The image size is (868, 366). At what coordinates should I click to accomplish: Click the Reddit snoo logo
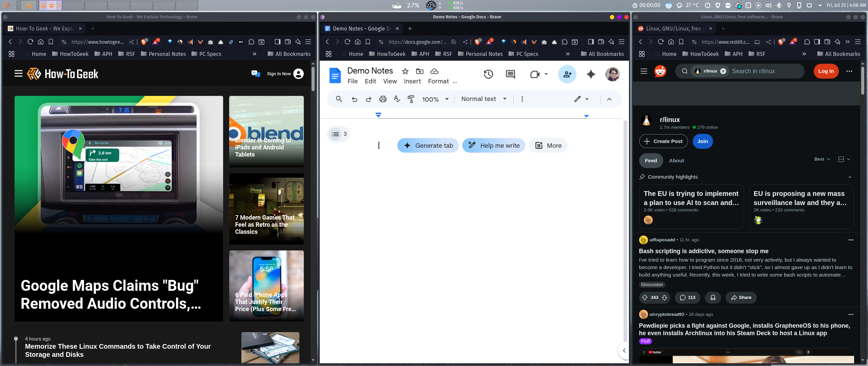[660, 71]
